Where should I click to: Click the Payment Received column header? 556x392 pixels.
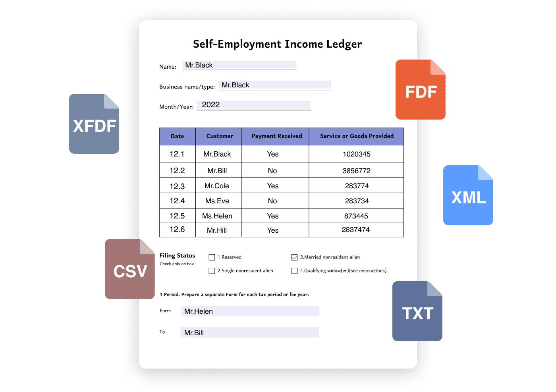(276, 136)
